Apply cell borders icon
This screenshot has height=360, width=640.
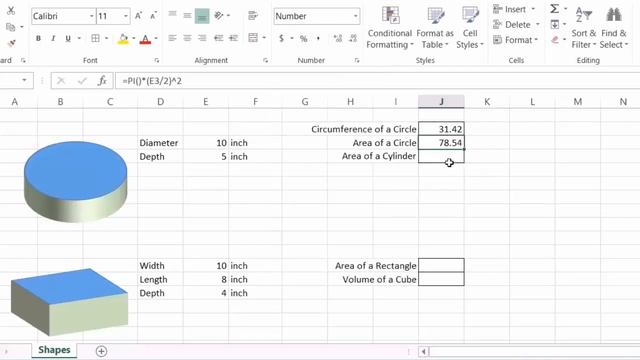click(96, 38)
